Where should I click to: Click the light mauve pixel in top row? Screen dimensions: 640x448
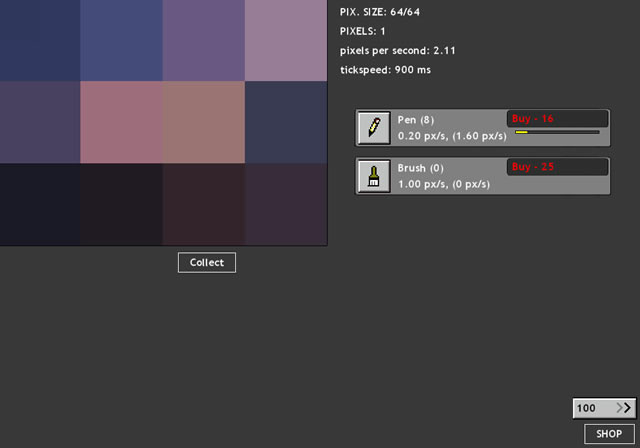286,40
